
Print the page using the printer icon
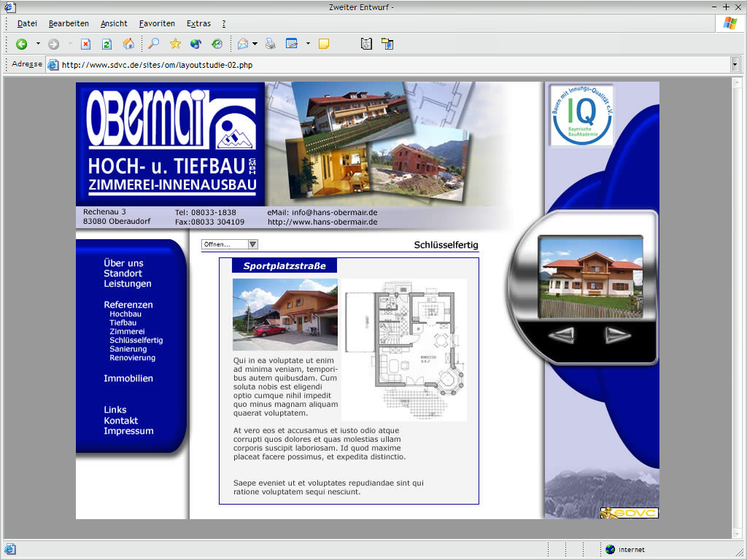[x=271, y=44]
